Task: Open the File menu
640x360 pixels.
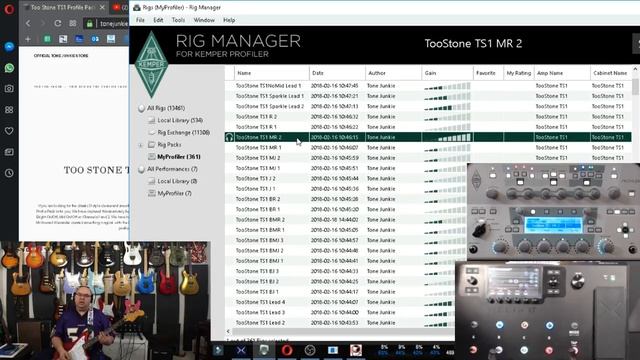Action: [140, 20]
